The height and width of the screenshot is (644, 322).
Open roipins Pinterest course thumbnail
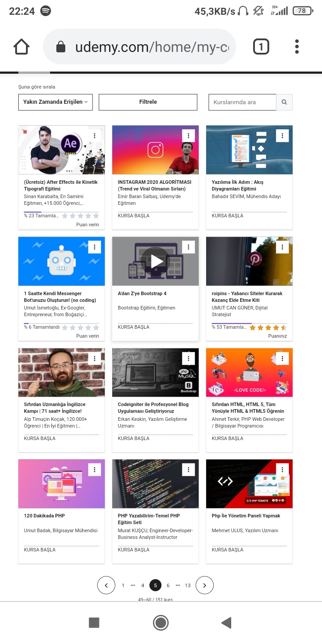click(249, 261)
